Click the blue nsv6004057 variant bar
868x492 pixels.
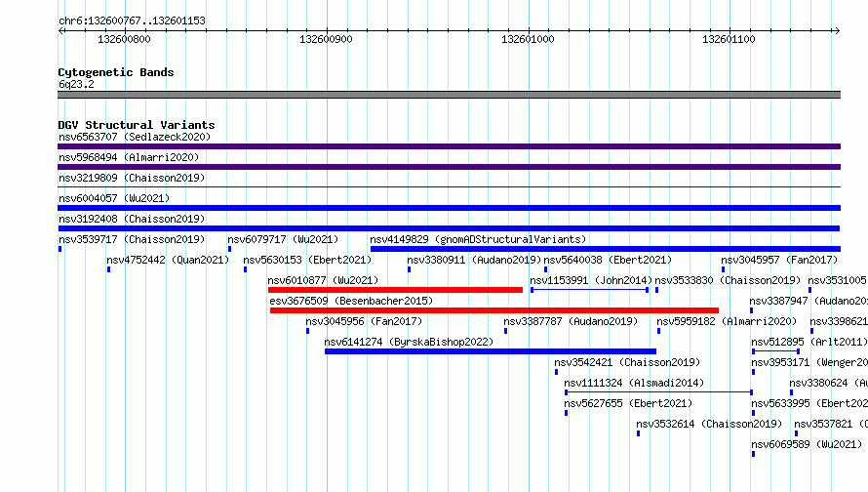[x=449, y=208]
